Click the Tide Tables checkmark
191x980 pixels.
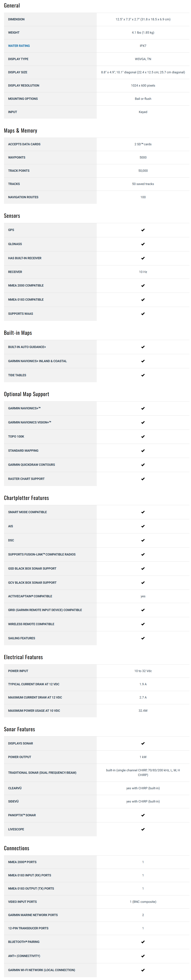143,376
